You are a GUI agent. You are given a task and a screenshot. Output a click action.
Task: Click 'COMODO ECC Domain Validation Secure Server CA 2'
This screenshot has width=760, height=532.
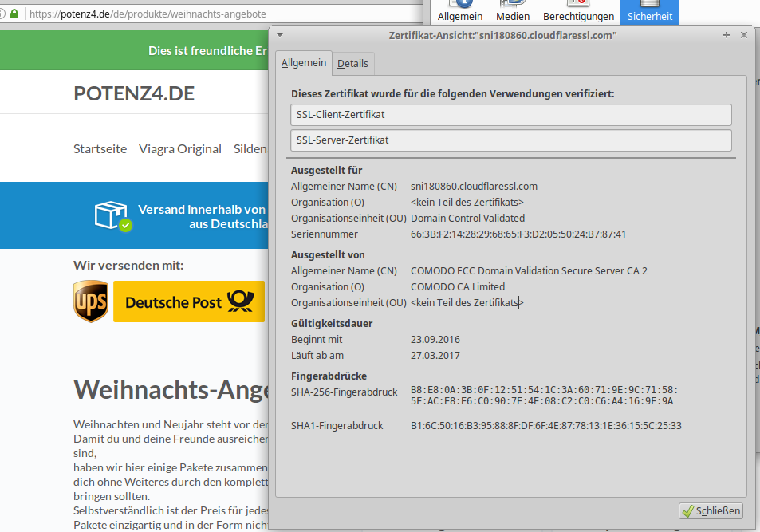[x=529, y=271]
